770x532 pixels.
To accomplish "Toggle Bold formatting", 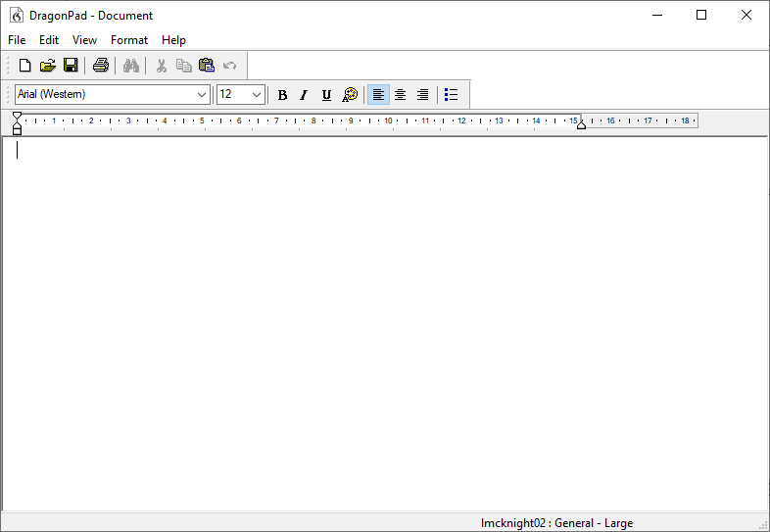I will (x=282, y=95).
